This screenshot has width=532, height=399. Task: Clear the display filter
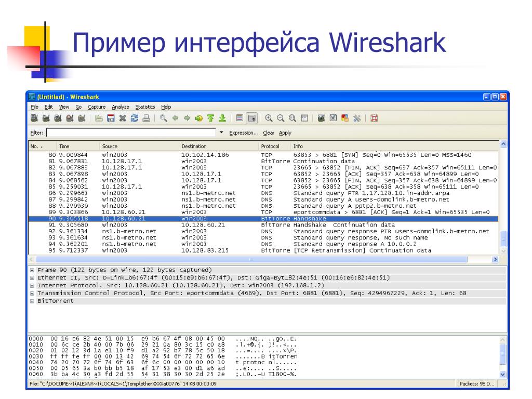[x=269, y=133]
